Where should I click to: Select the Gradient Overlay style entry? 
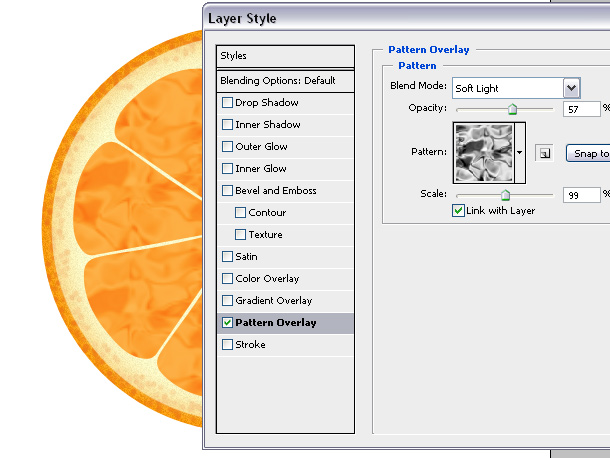coord(273,301)
